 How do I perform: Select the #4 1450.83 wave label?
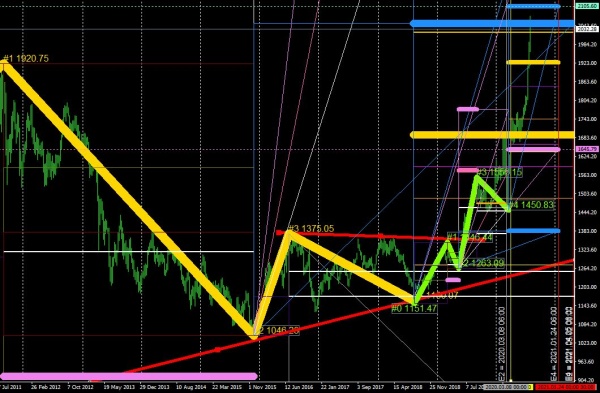click(x=532, y=205)
